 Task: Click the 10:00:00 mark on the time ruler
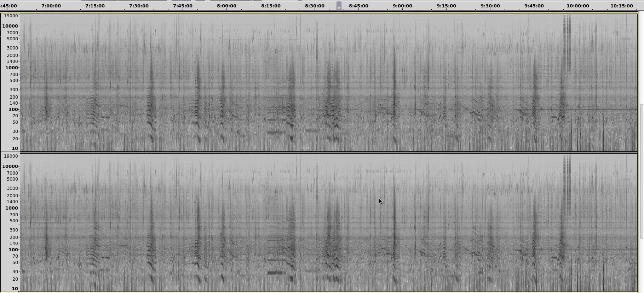578,6
